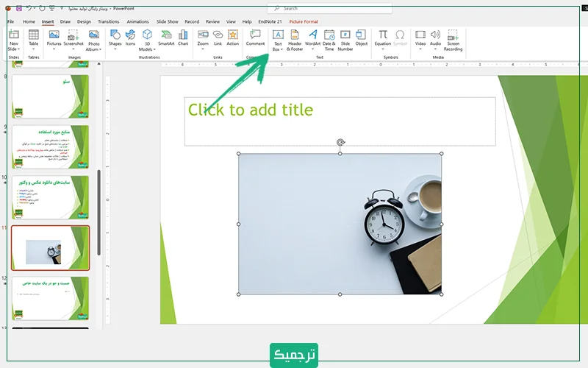Click the New Slide icon
588x368 pixels.
click(x=14, y=35)
